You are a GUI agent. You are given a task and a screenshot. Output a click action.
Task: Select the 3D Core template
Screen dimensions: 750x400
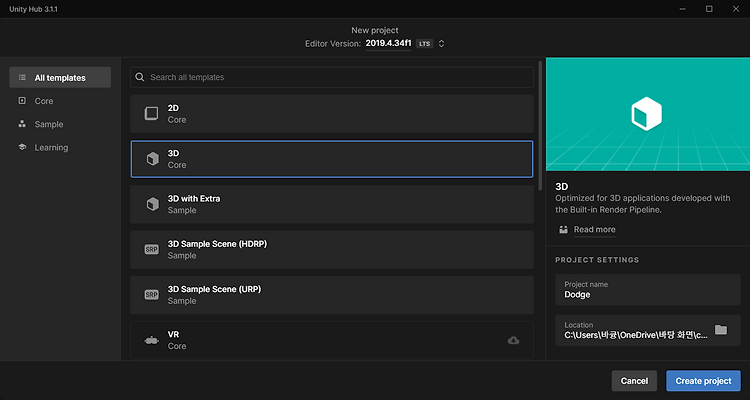pos(331,159)
